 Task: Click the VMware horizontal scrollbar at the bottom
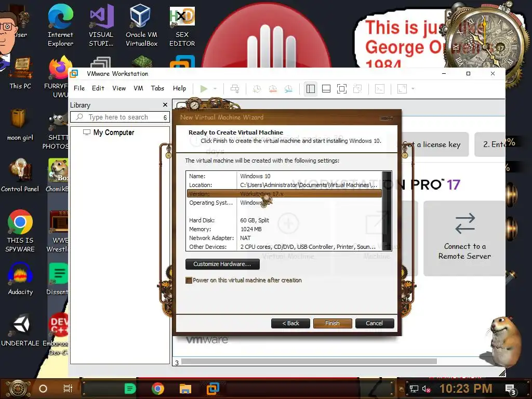click(x=309, y=362)
